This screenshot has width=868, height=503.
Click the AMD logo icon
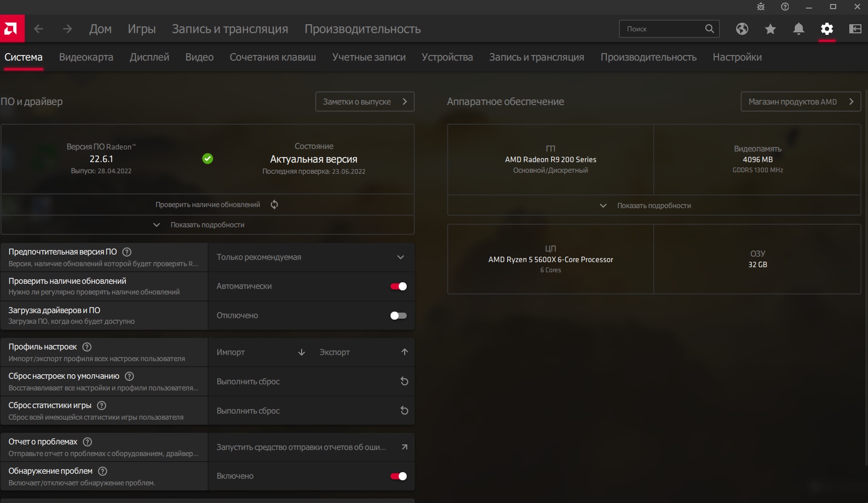tap(12, 29)
